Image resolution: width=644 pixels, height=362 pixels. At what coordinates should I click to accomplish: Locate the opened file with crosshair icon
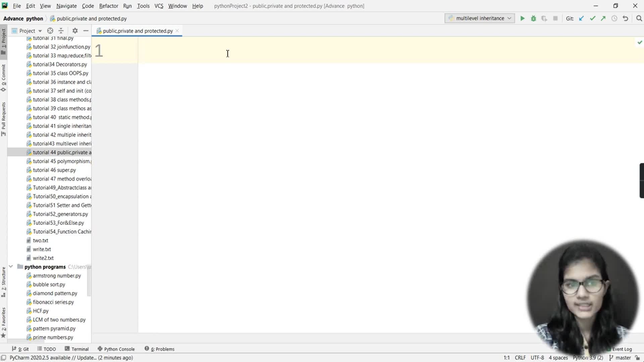tap(50, 31)
